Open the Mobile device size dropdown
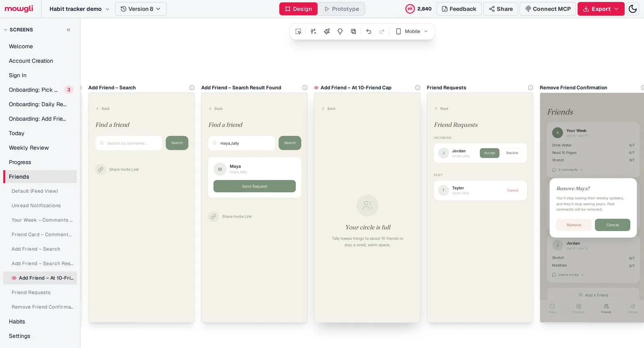The width and height of the screenshot is (644, 348). pyautogui.click(x=412, y=31)
